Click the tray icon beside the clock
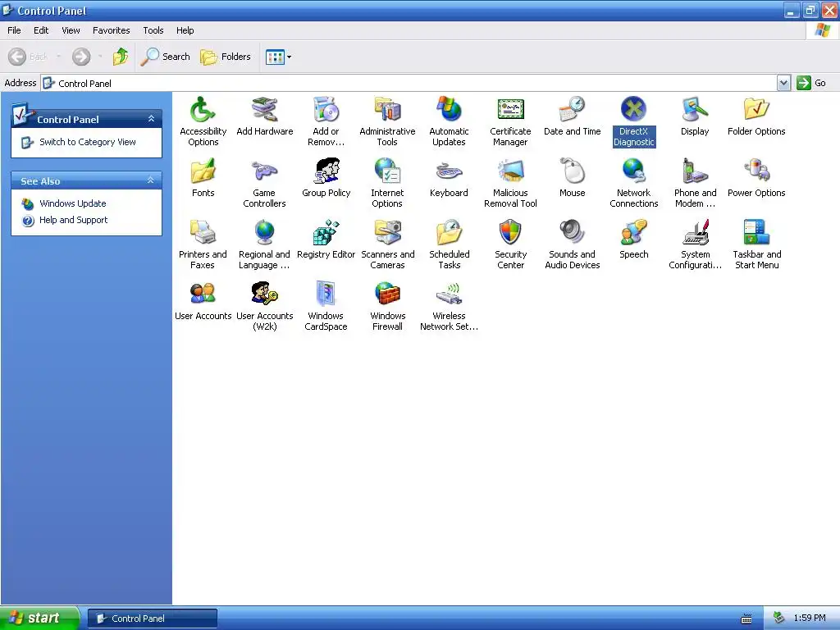The image size is (840, 630). click(x=779, y=619)
